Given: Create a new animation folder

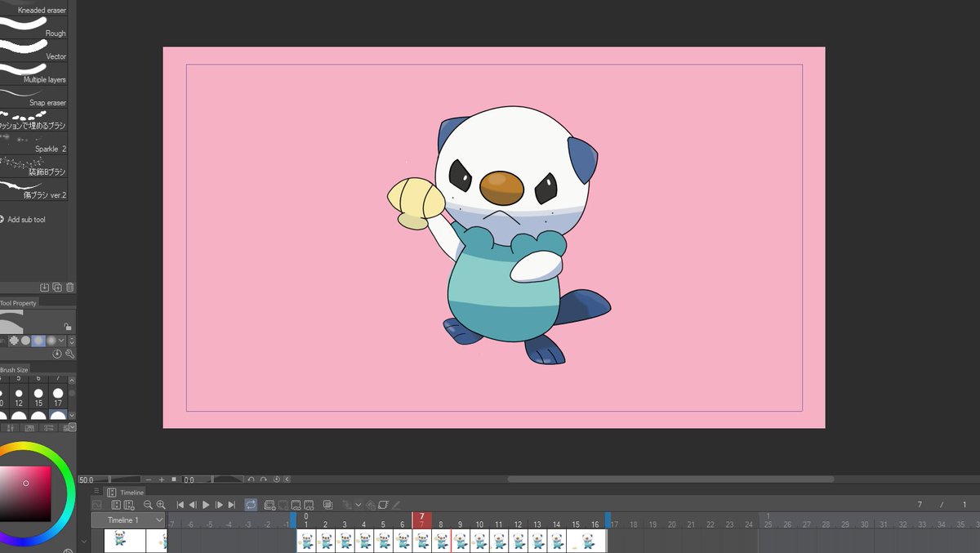Looking at the screenshot, I should [x=269, y=505].
